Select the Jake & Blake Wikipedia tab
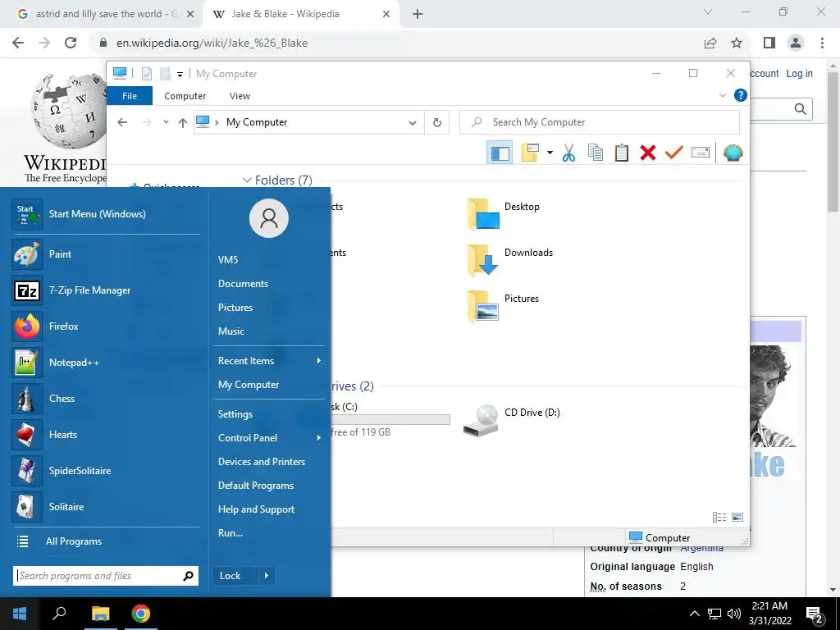The image size is (840, 630). coord(301,14)
